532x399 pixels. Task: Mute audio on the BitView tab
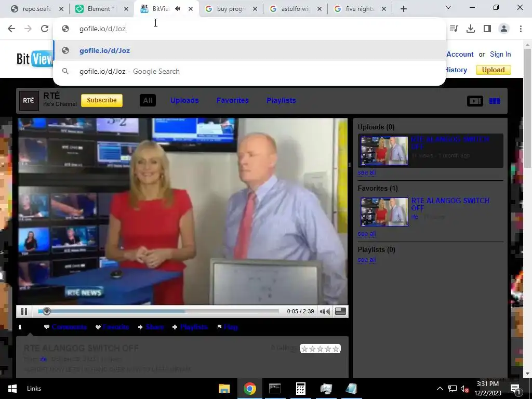click(x=178, y=9)
